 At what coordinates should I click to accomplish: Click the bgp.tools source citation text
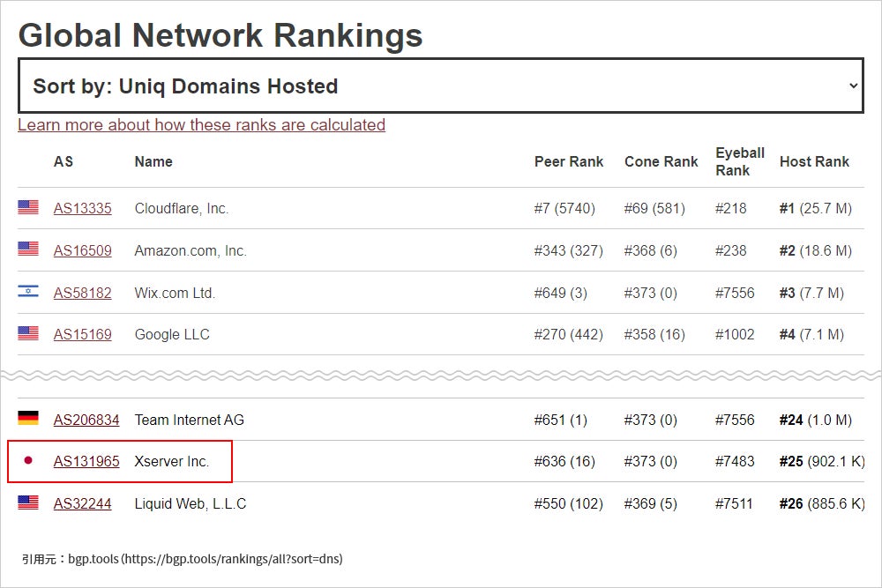point(183,559)
